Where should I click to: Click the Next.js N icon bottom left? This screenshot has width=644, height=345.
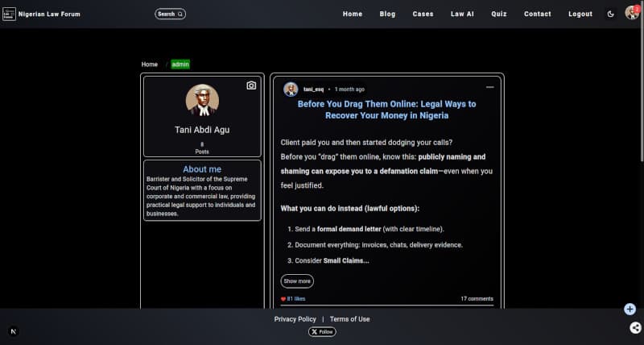pos(14,331)
